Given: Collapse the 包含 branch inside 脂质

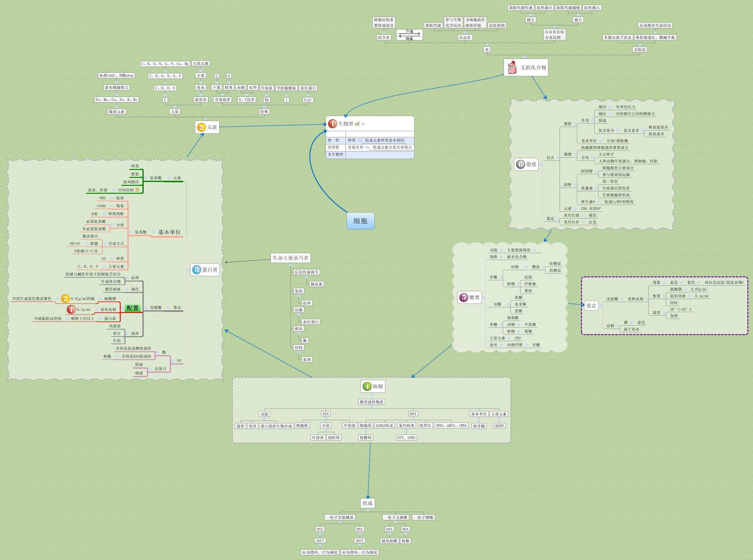Looking at the screenshot, I should click(558, 158).
